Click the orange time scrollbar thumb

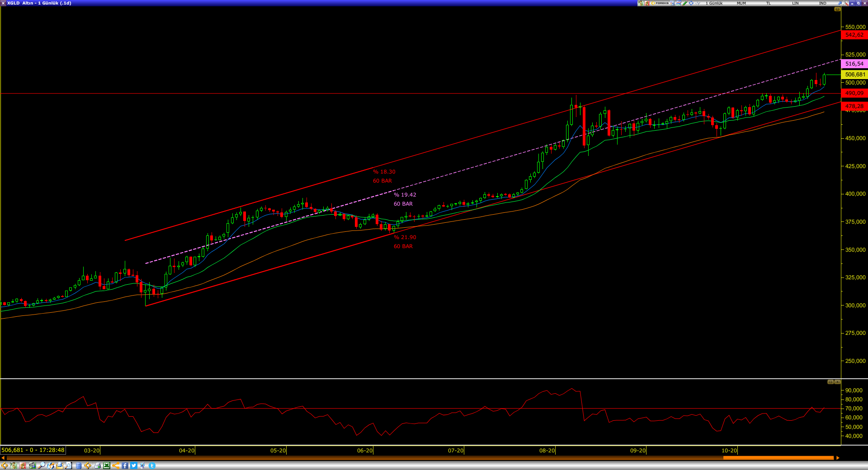click(x=778, y=458)
